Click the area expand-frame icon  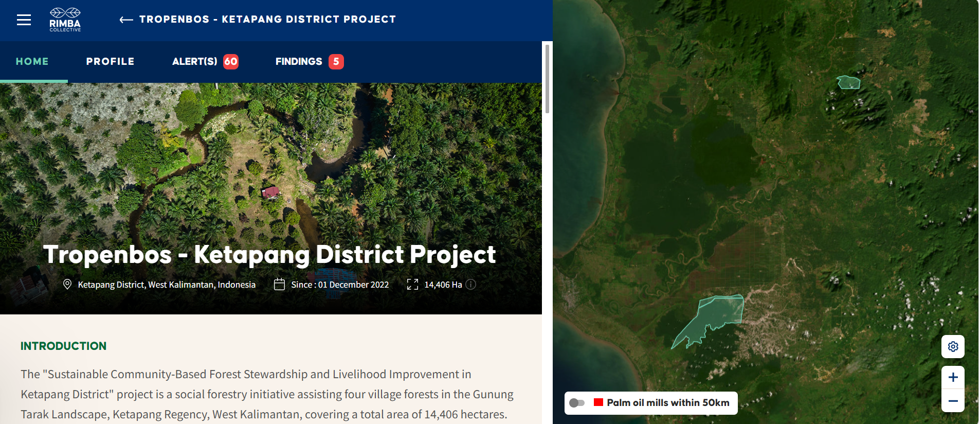click(x=412, y=285)
